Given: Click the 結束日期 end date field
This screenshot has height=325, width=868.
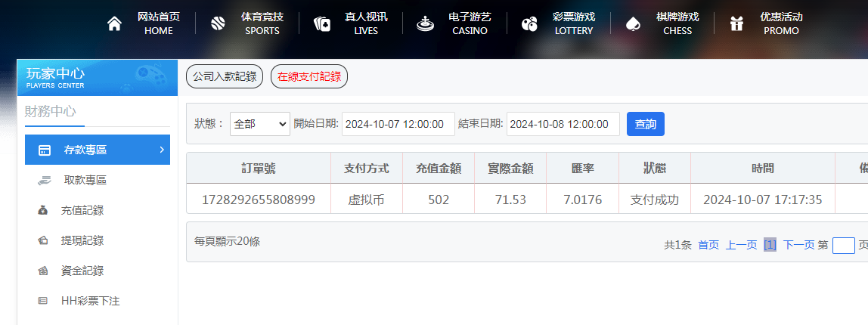Looking at the screenshot, I should pos(563,124).
